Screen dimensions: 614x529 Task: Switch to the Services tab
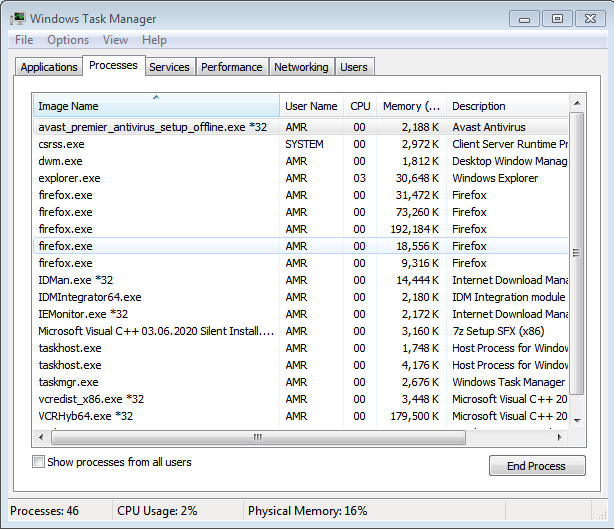tap(169, 67)
